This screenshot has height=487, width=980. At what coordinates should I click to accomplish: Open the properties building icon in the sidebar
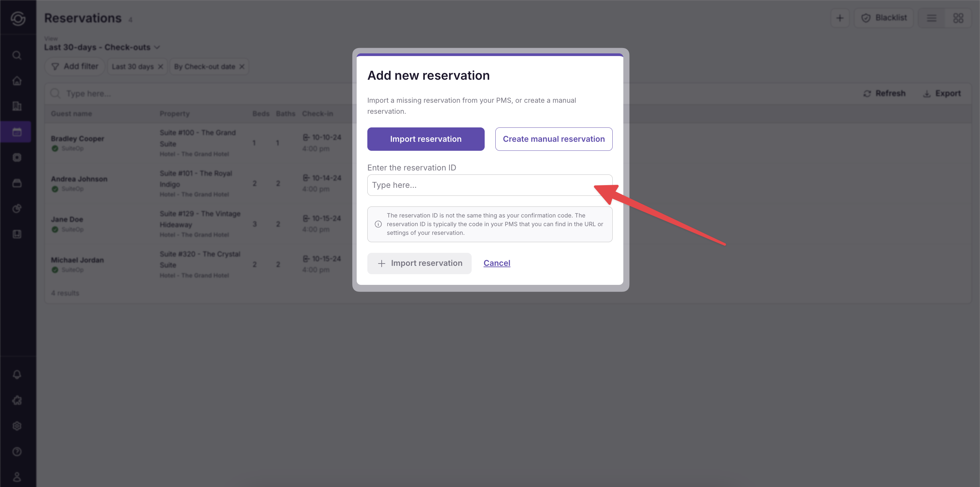tap(17, 106)
